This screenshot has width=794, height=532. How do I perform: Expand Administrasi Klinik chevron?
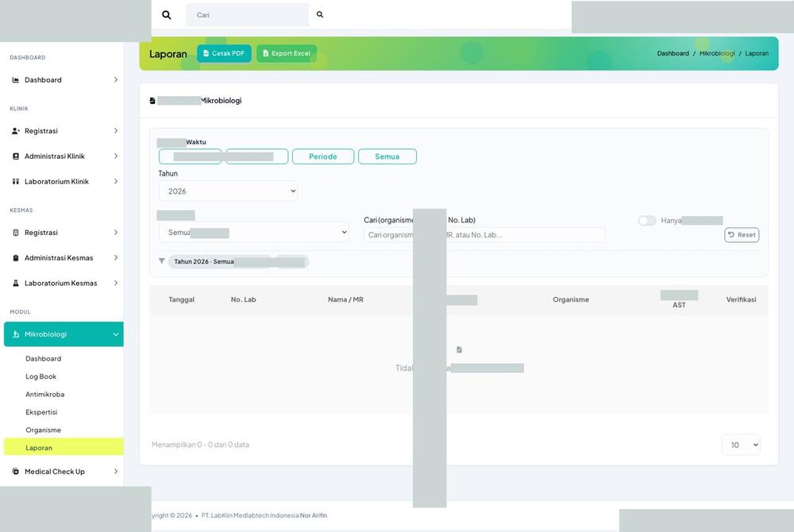(x=115, y=156)
